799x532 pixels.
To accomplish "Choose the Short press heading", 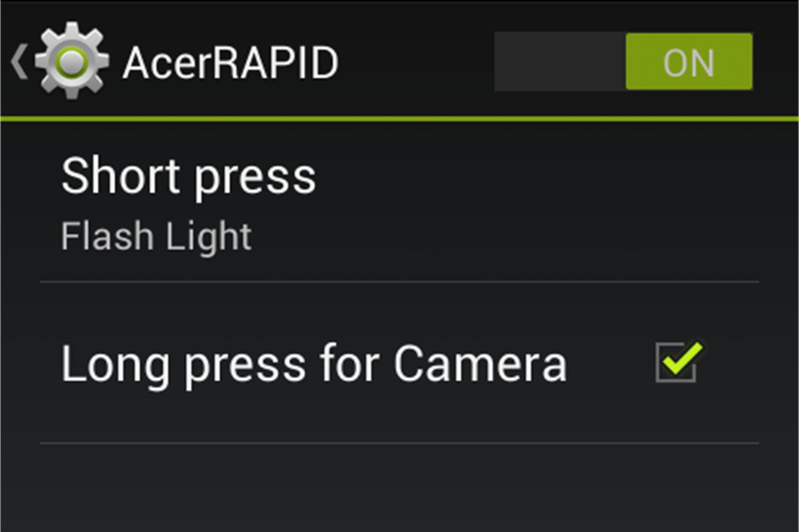I will pos(189,176).
